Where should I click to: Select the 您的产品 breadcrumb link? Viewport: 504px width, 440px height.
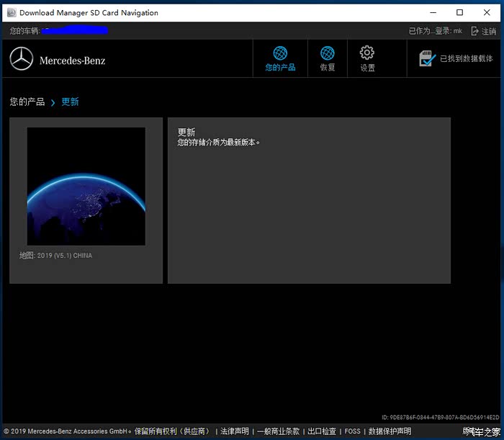tap(27, 102)
